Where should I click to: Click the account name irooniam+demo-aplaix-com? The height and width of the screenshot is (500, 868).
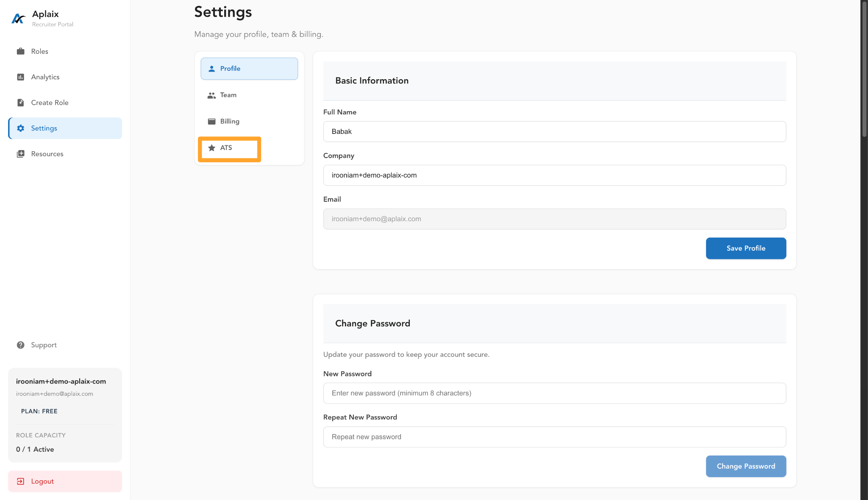61,381
